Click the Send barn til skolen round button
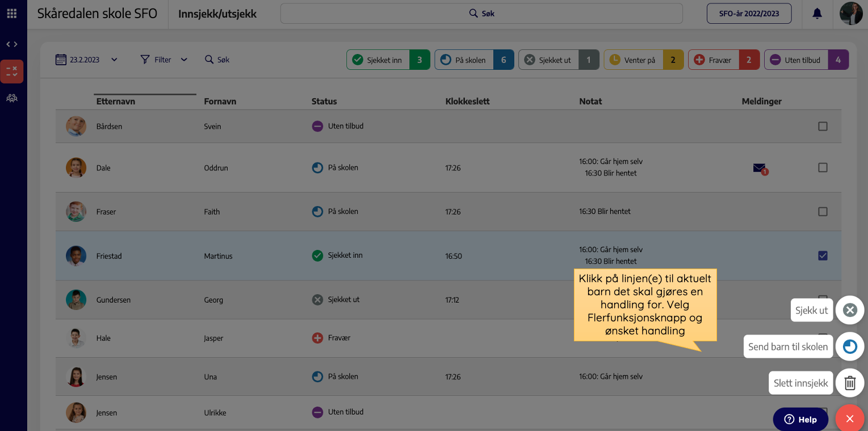Image resolution: width=868 pixels, height=431 pixels. click(850, 346)
